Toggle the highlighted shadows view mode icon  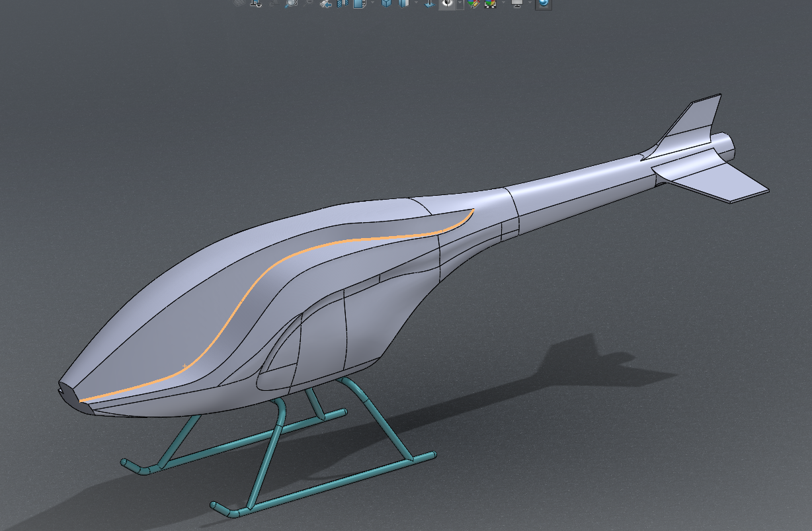(x=447, y=3)
